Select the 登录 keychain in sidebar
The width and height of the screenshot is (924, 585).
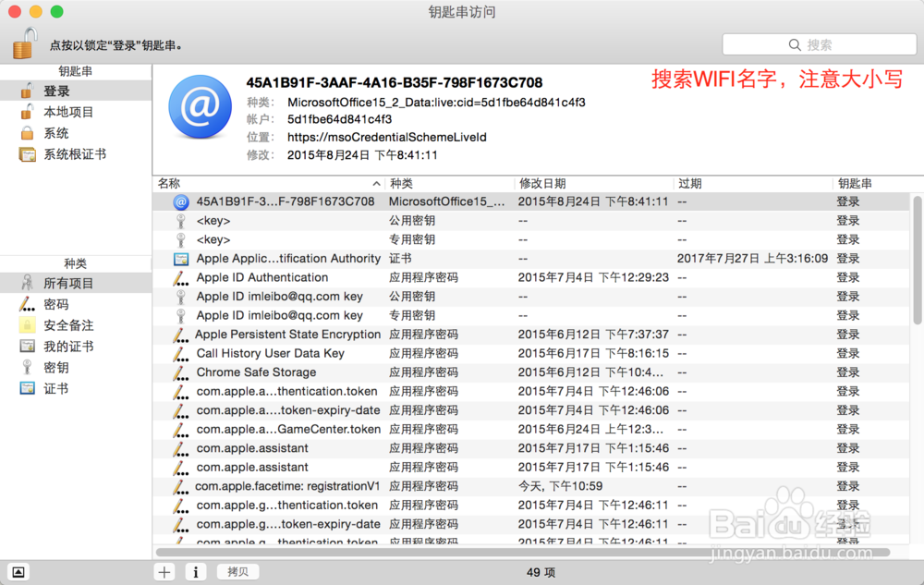tap(76, 91)
